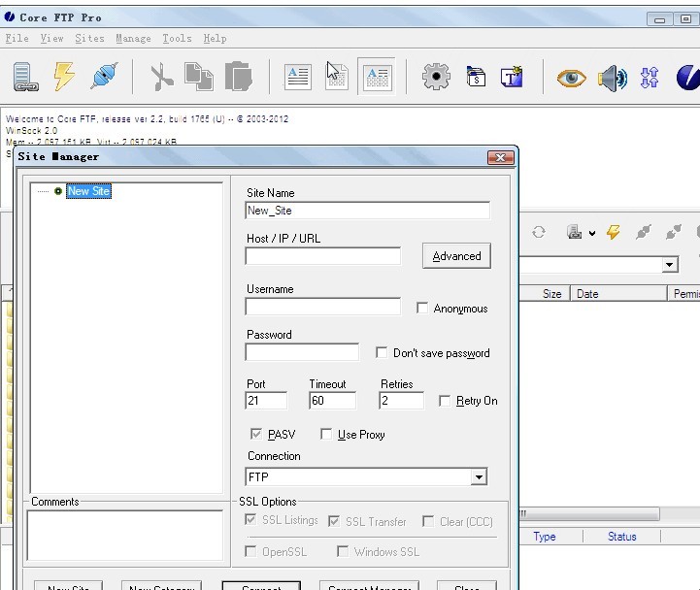Image resolution: width=700 pixels, height=590 pixels.
Task: Click the Username input field
Action: coord(322,307)
